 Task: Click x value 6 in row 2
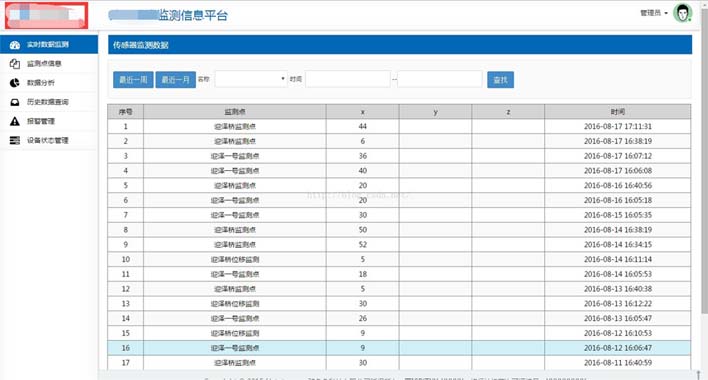coord(363,141)
